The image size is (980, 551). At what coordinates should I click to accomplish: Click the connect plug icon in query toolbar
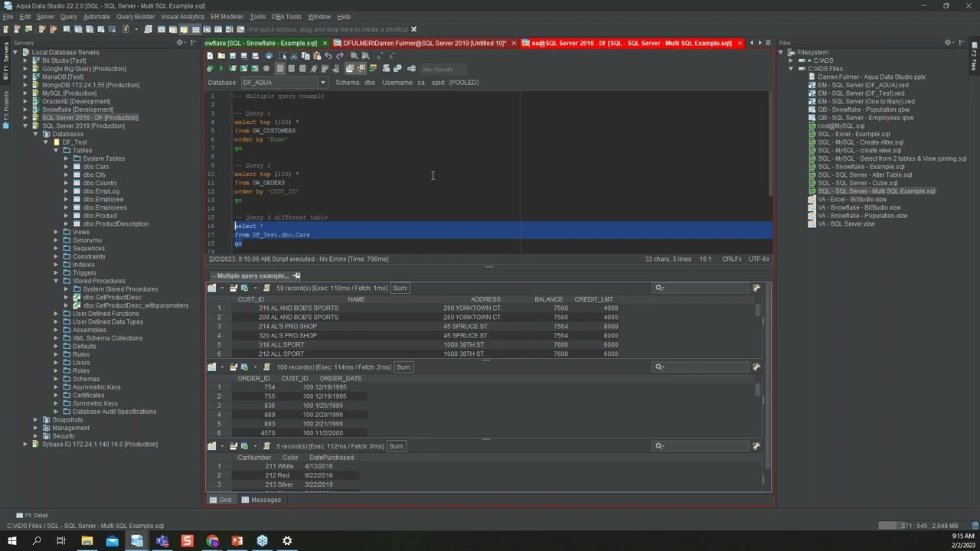coord(314,69)
